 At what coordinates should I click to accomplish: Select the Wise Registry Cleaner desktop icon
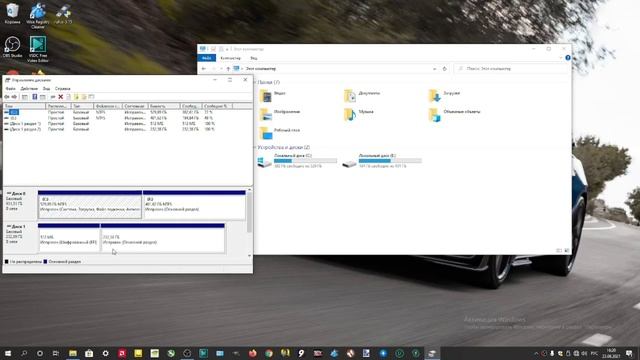click(38, 16)
